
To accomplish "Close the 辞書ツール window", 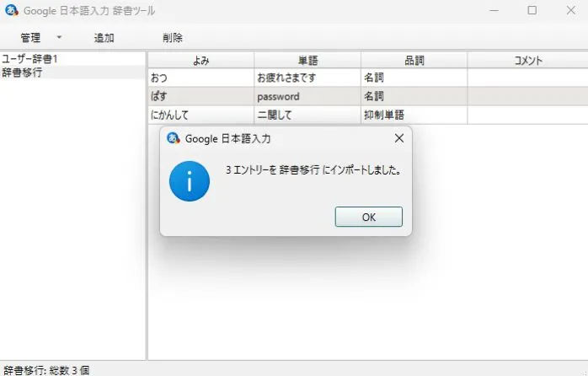I will tap(571, 10).
